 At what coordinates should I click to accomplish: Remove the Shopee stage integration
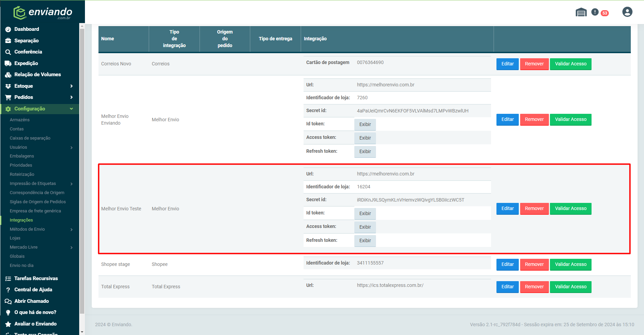click(x=534, y=265)
